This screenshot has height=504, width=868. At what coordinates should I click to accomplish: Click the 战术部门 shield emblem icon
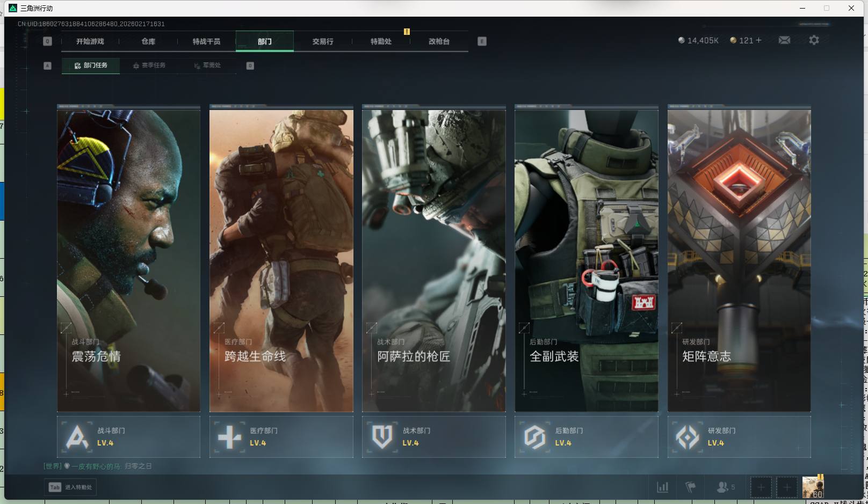[x=382, y=437]
